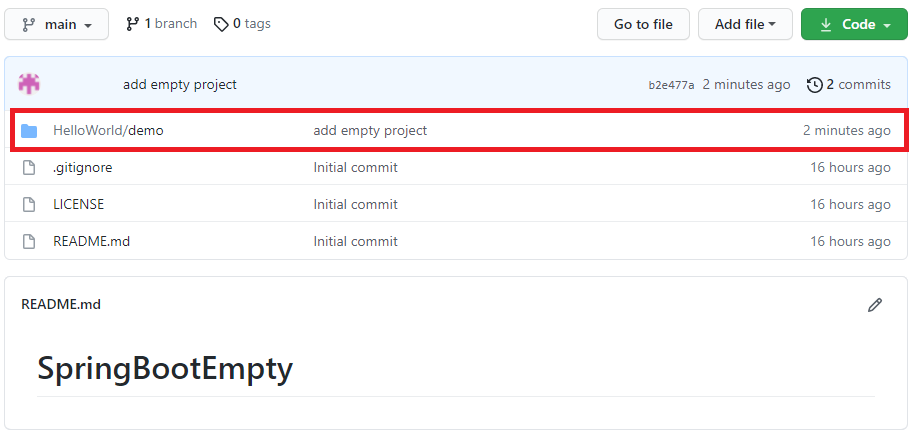916x439 pixels.
Task: Open the green Code dropdown
Action: click(854, 24)
